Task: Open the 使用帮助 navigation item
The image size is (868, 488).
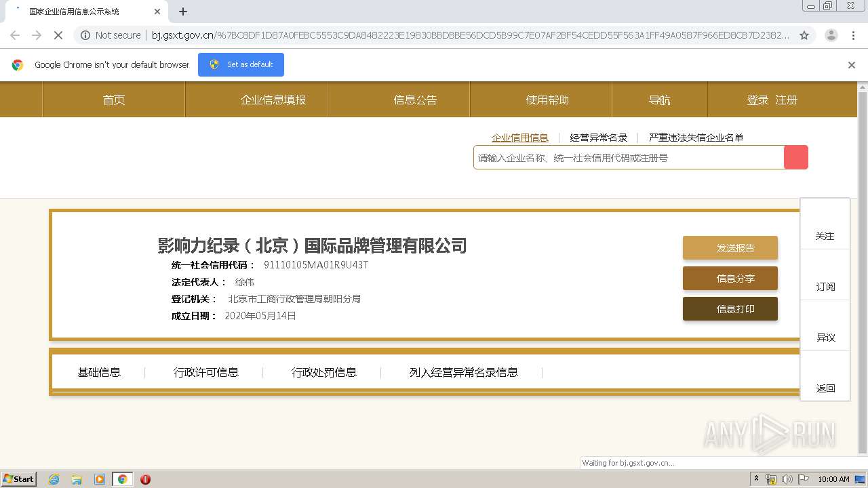Action: click(x=547, y=100)
